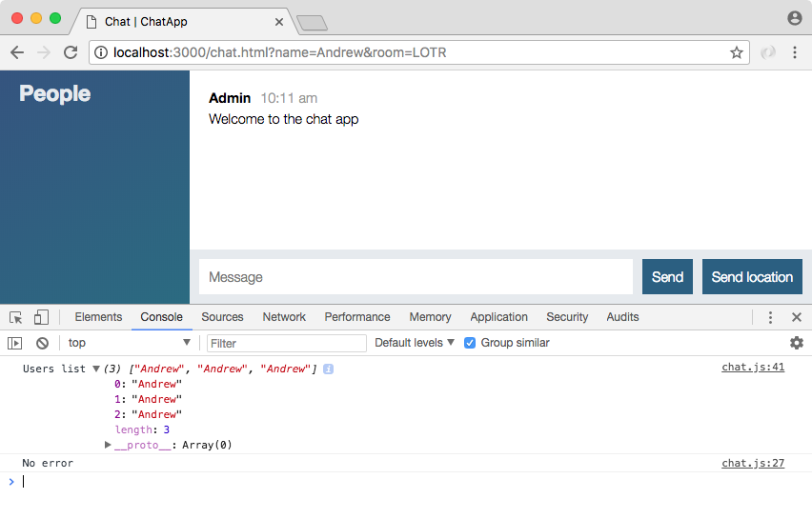Open the top execution context dropdown
This screenshot has height=519, width=812.
point(129,343)
